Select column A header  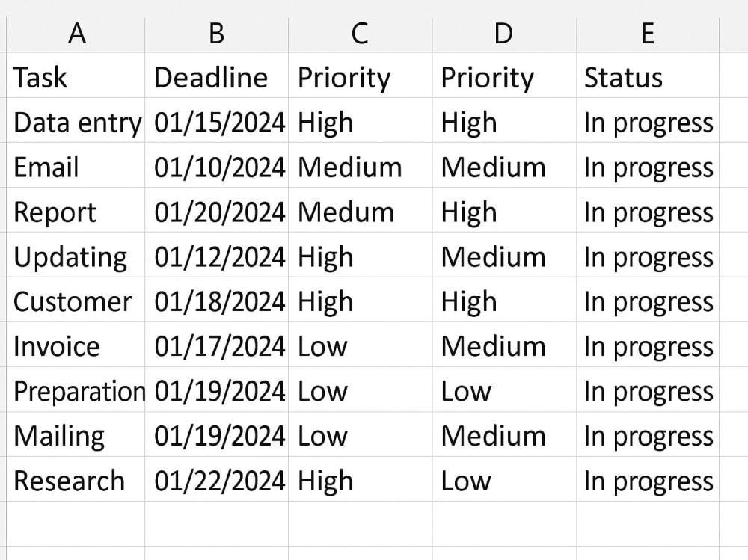click(x=76, y=34)
